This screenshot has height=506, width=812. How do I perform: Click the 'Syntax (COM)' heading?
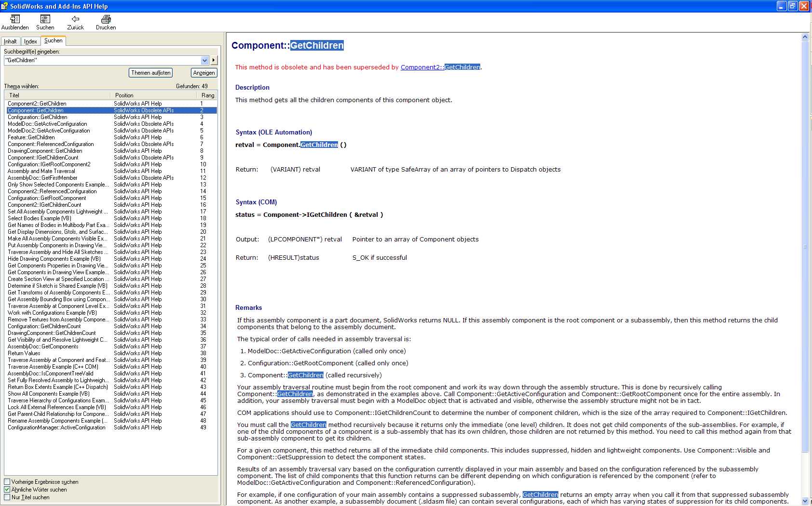[x=256, y=202]
